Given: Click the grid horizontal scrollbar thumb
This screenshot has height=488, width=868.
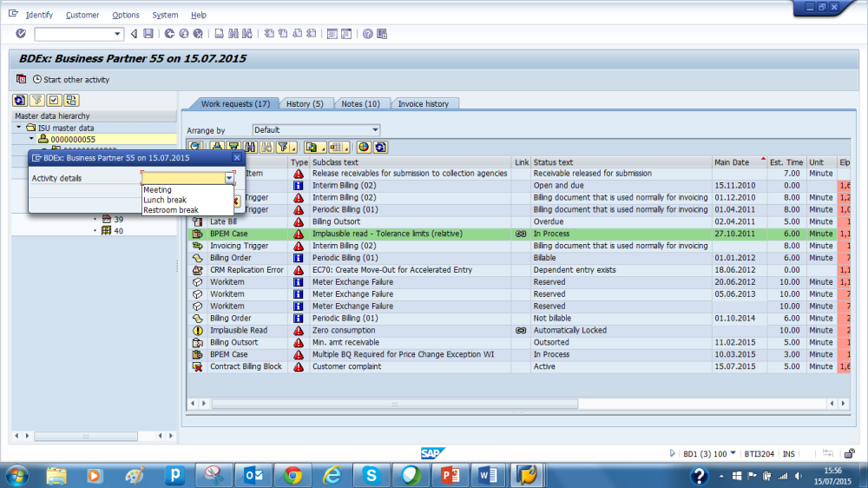Looking at the screenshot, I should point(395,404).
